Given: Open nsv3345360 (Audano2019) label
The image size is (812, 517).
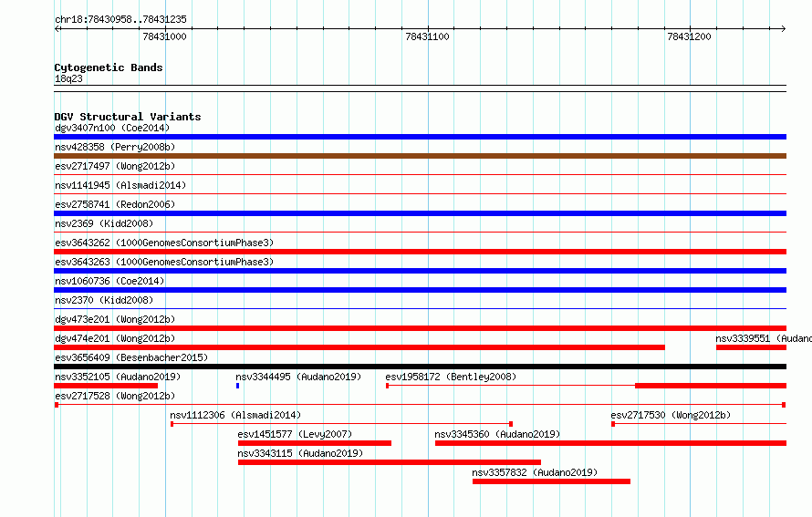Looking at the screenshot, I should [x=497, y=434].
